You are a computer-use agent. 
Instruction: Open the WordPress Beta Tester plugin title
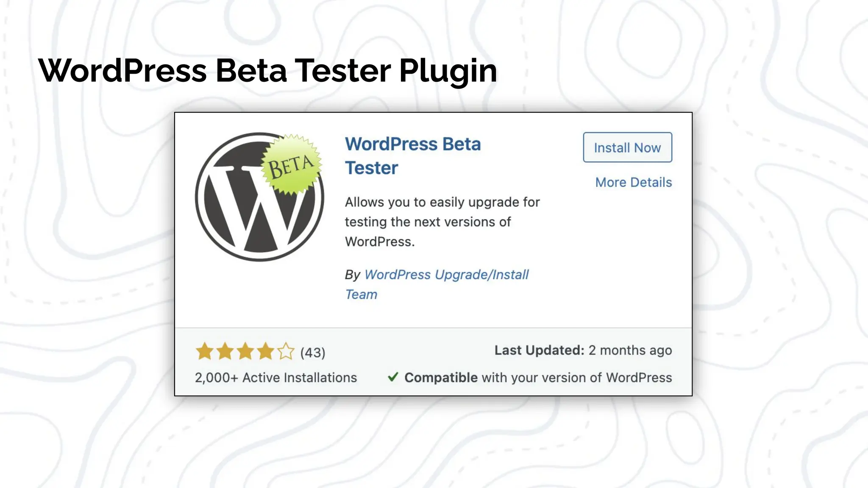tap(413, 156)
